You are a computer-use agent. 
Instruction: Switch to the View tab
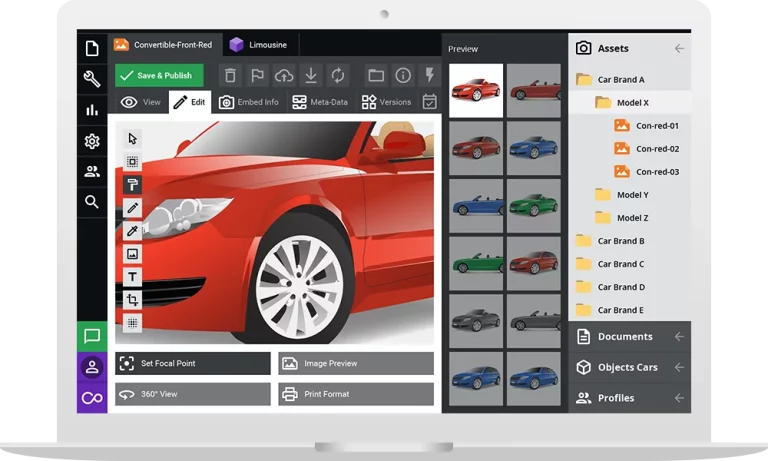pos(141,102)
